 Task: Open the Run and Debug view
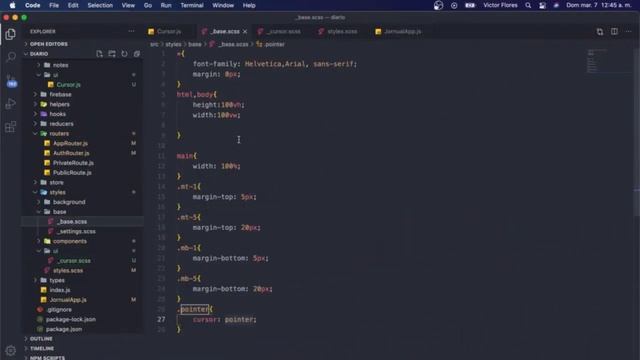[11, 104]
